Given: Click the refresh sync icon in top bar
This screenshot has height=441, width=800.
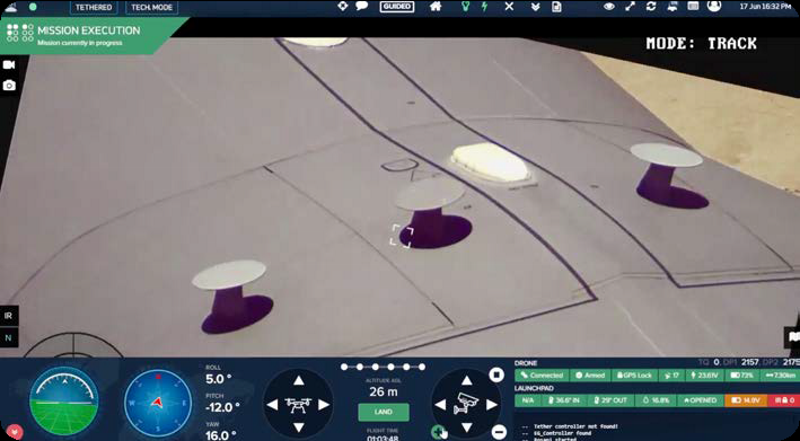Looking at the screenshot, I should click(x=651, y=7).
